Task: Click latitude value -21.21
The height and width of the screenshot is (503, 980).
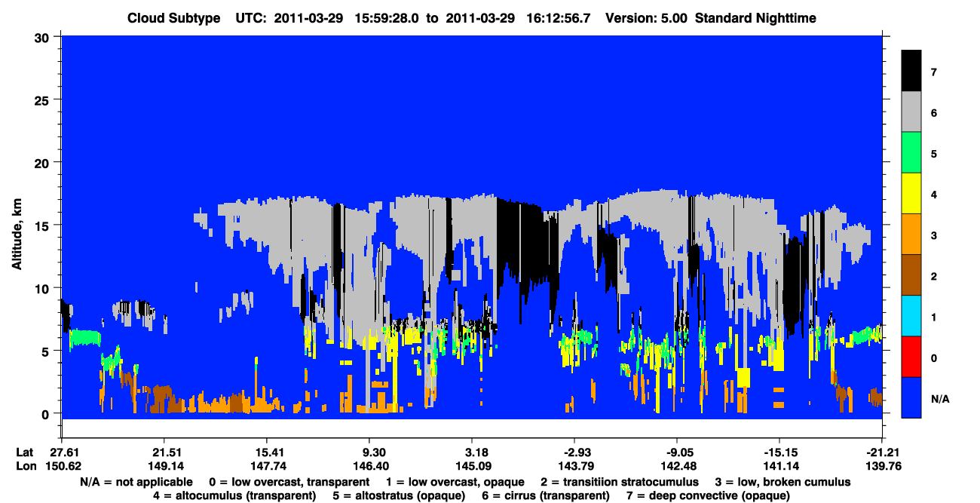Action: pos(882,452)
